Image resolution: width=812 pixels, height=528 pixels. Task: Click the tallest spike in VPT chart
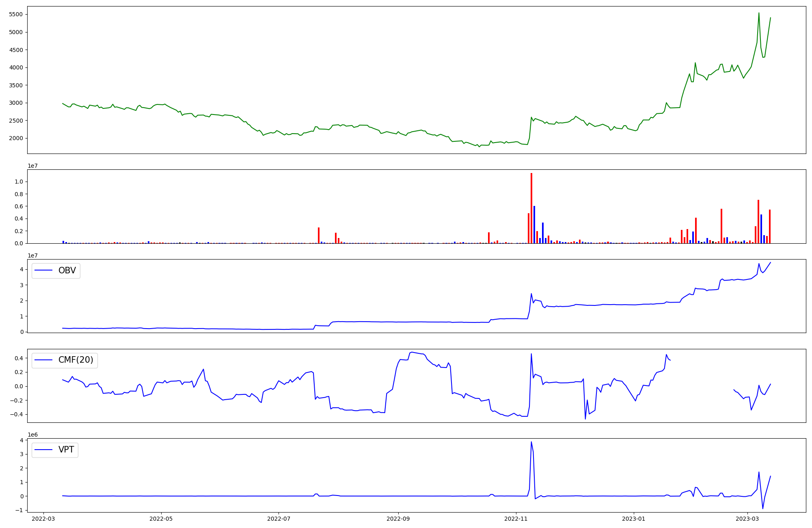tap(531, 442)
